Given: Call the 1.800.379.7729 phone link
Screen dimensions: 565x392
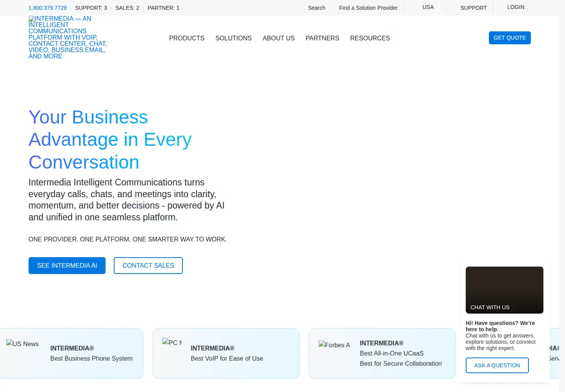Looking at the screenshot, I should 47,8.
